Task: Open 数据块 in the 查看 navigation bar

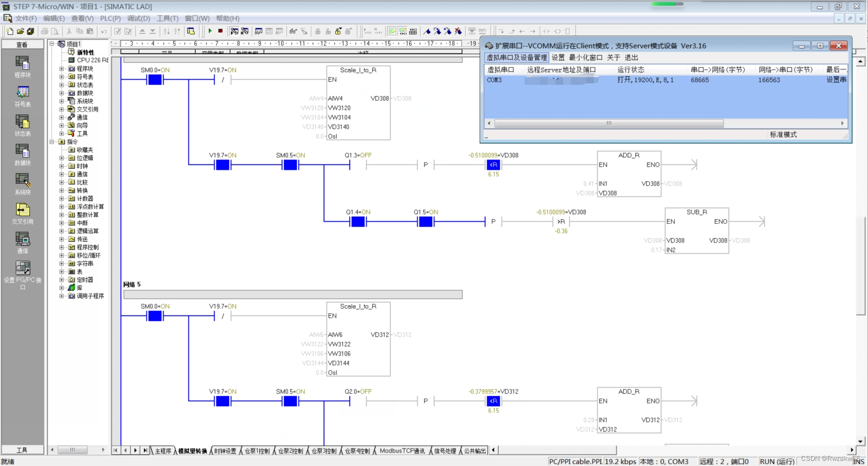Action: pos(23,155)
